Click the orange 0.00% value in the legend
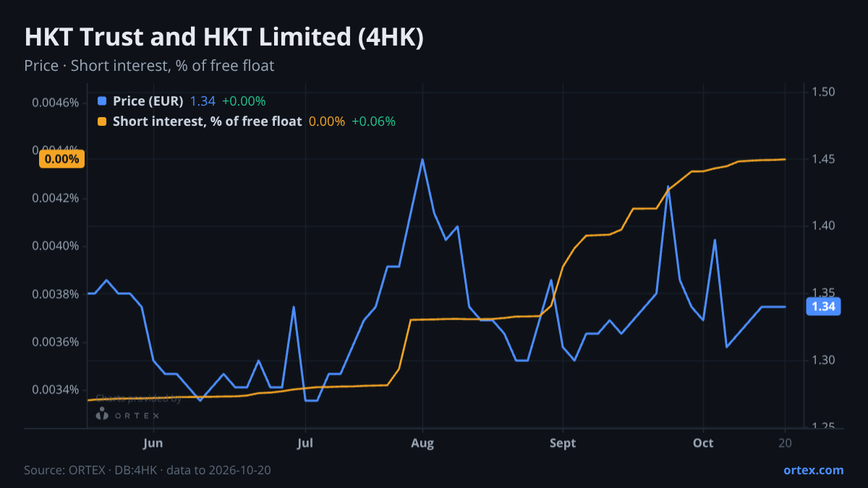 click(x=327, y=121)
